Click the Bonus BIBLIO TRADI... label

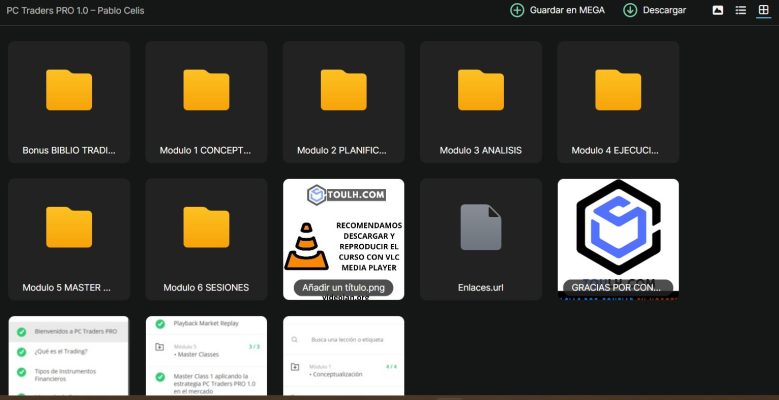point(69,150)
